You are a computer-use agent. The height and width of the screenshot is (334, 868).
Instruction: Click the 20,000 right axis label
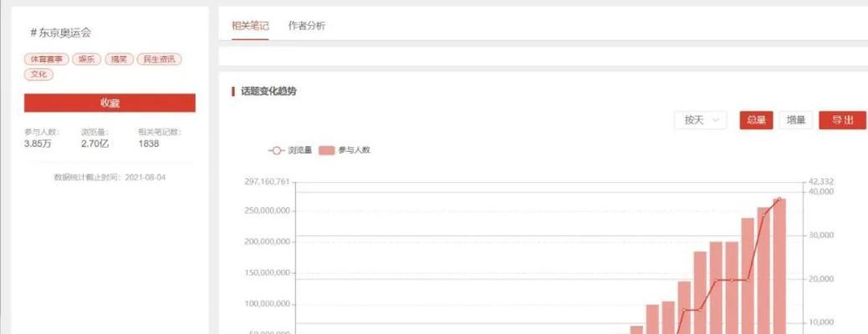tap(821, 279)
